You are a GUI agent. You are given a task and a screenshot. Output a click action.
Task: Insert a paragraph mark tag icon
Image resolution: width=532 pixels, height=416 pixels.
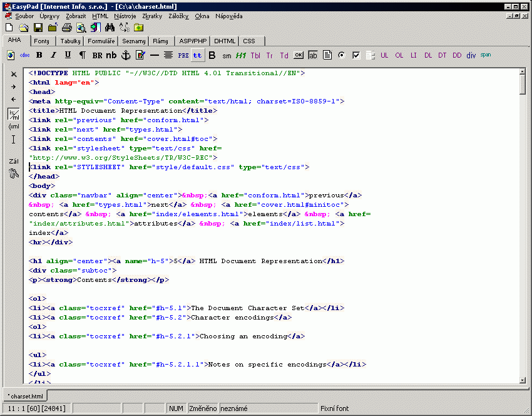click(82, 55)
